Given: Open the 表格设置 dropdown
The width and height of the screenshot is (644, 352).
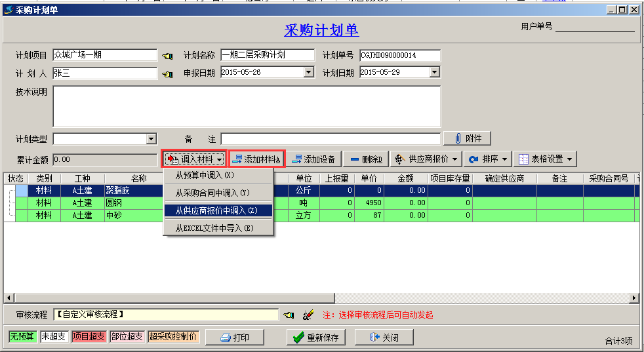Looking at the screenshot, I should [x=546, y=159].
